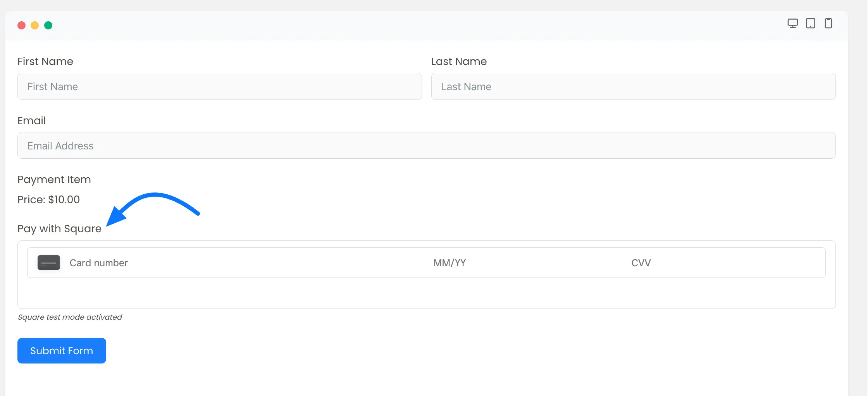Viewport: 868px width, 396px height.
Task: Switch to desktop preview icon
Action: pyautogui.click(x=792, y=24)
